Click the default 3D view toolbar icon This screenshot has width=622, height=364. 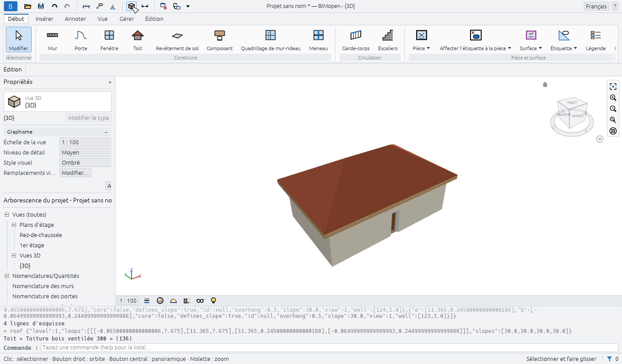[131, 6]
